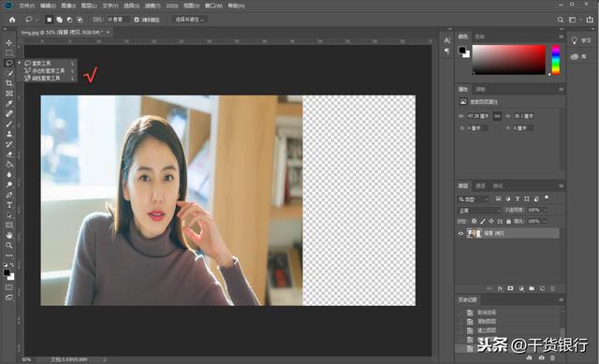This screenshot has height=364, width=599.
Task: Pick a color in the red color field
Action: point(509,60)
